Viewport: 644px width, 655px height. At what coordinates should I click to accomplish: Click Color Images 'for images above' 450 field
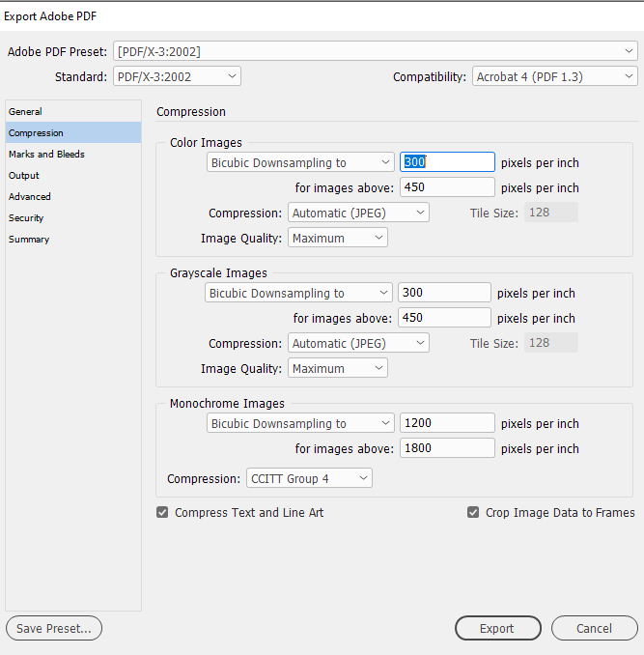click(x=447, y=187)
